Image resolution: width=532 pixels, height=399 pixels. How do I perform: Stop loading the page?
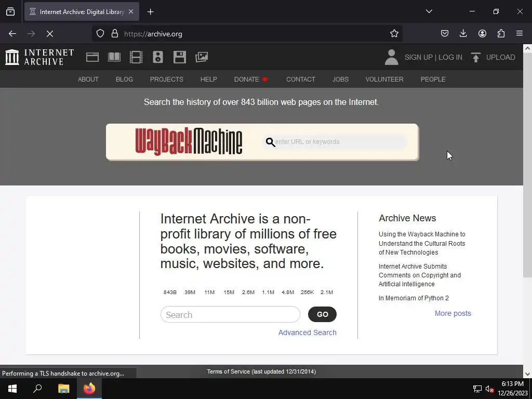[x=49, y=34]
